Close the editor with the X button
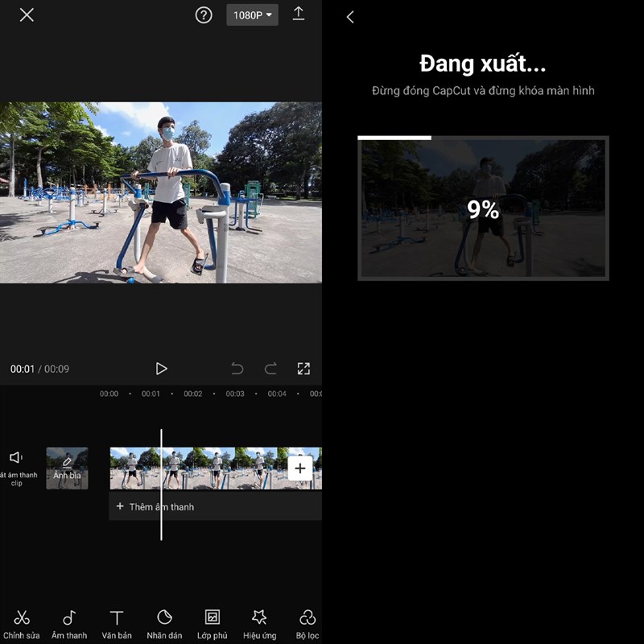Viewport: 644px width, 644px height. pyautogui.click(x=27, y=14)
